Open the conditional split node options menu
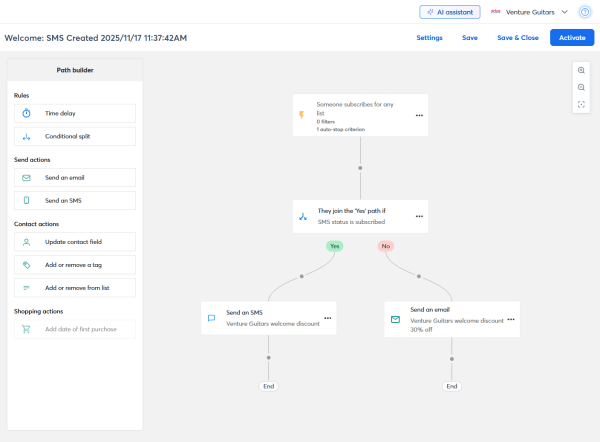 pos(419,216)
